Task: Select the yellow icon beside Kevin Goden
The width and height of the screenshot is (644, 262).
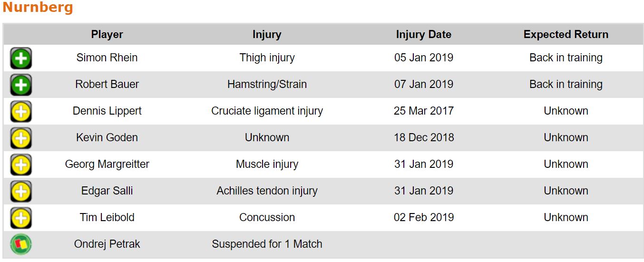Action: pos(21,138)
